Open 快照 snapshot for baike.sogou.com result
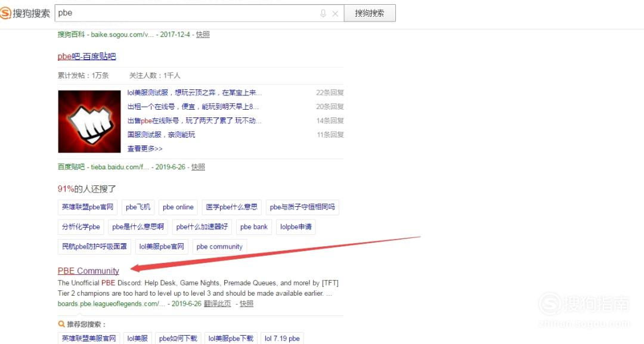Image resolution: width=644 pixels, height=344 pixels. point(203,35)
